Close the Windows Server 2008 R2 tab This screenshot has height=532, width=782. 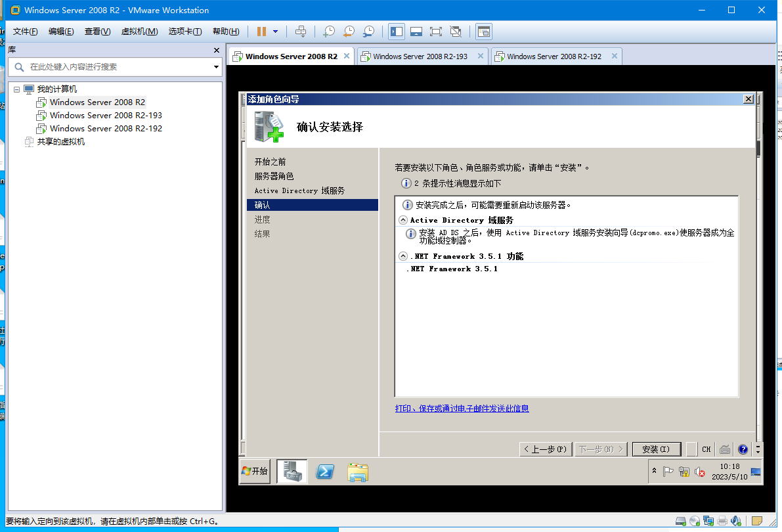point(347,56)
